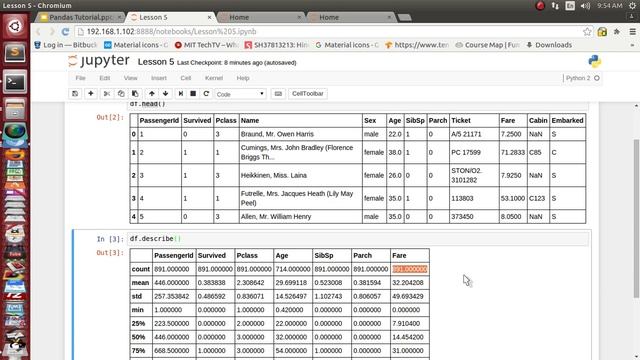Viewport: 640px width, 360px height.
Task: Copy selected cell icon
Action: 121,93
